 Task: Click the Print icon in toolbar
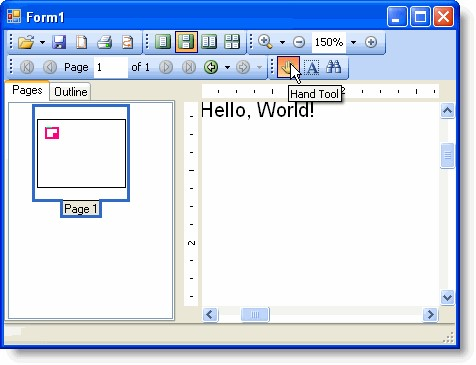point(104,42)
